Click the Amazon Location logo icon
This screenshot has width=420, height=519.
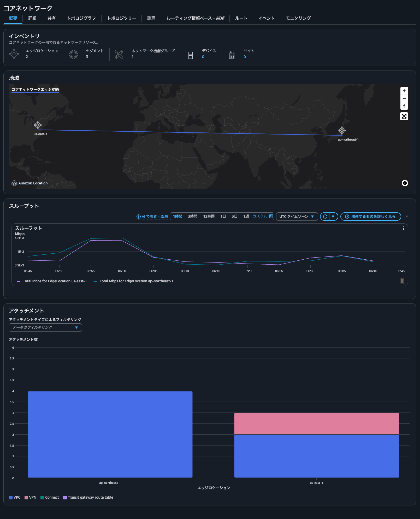[x=14, y=183]
